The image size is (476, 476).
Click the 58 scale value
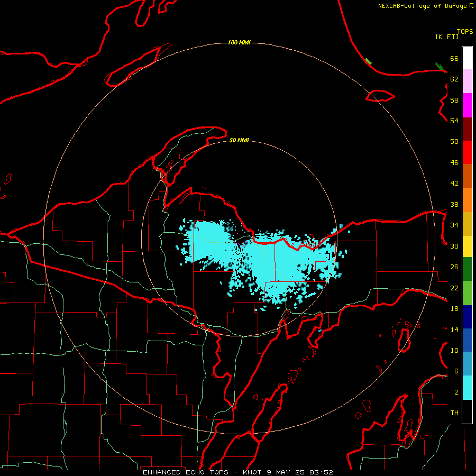[454, 100]
